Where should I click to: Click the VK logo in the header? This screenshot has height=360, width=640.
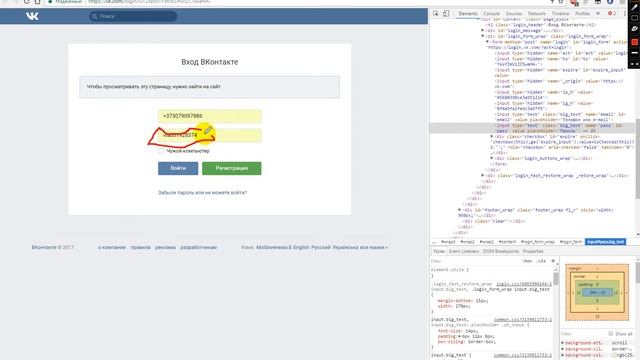(32, 16)
